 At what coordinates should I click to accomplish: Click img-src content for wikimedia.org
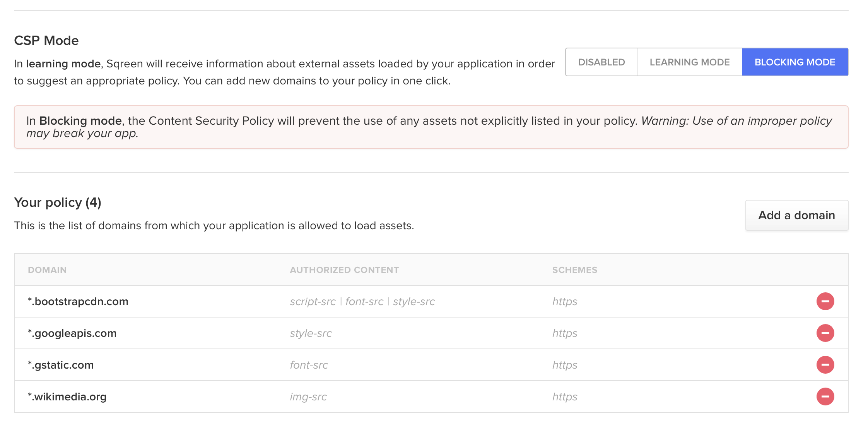tap(308, 397)
